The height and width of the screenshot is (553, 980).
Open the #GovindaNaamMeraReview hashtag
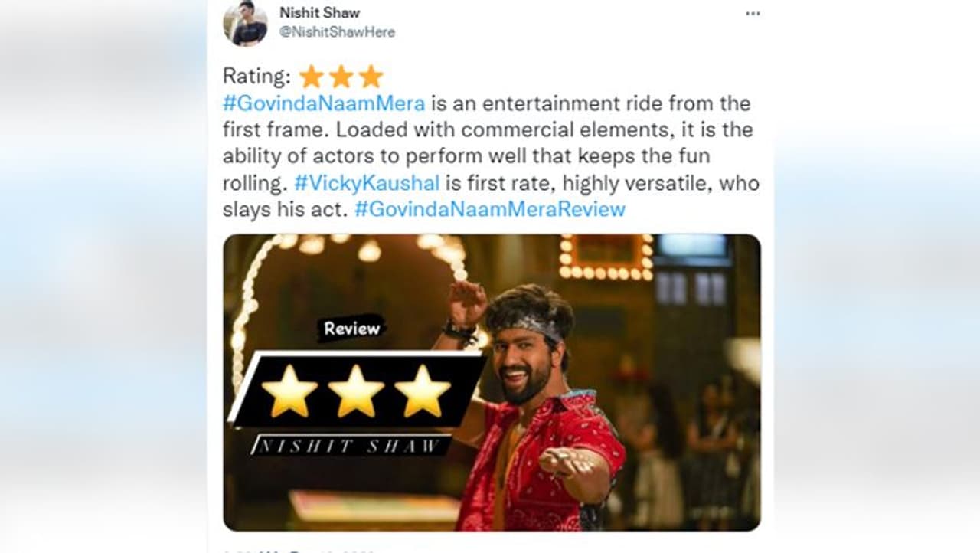click(490, 209)
